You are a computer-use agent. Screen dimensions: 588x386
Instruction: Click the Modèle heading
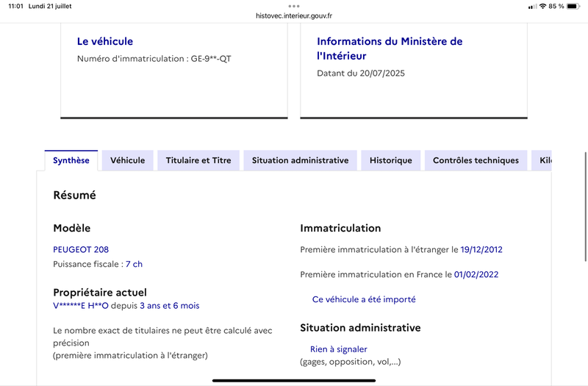pos(71,228)
